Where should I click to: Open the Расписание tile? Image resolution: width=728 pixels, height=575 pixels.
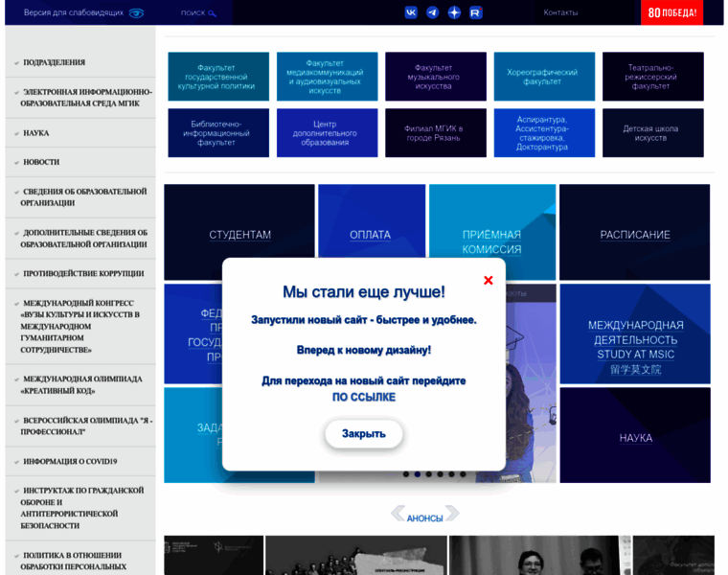635,232
